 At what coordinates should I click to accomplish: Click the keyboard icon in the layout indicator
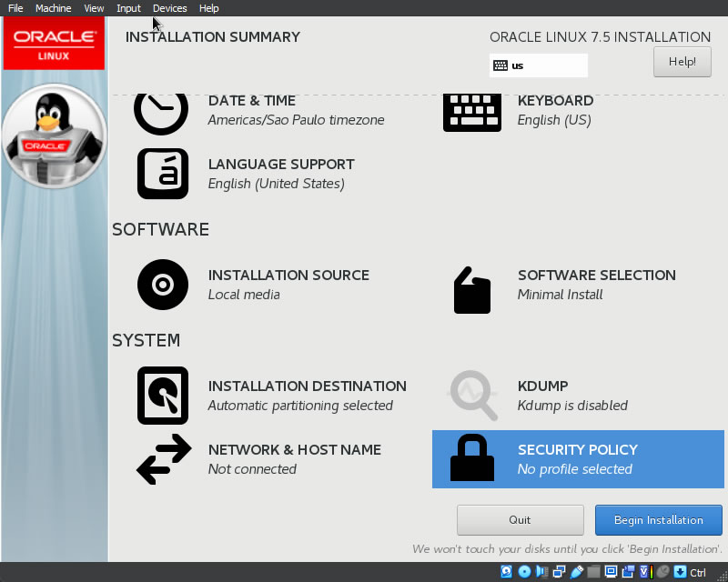pyautogui.click(x=500, y=65)
